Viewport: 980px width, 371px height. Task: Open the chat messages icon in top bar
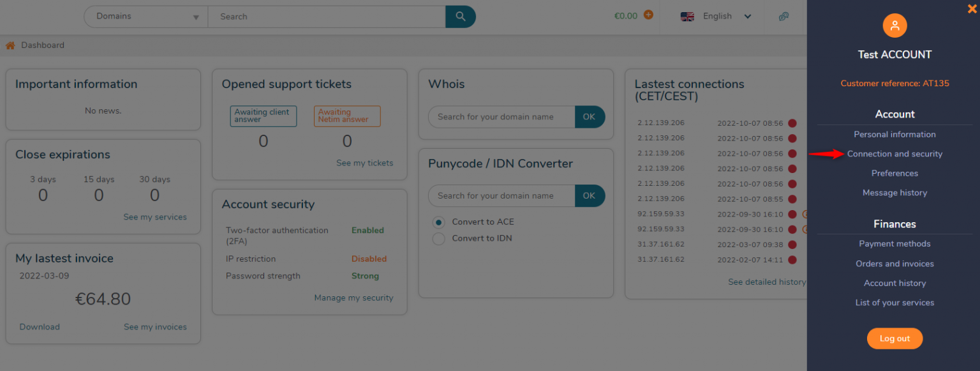click(x=784, y=17)
